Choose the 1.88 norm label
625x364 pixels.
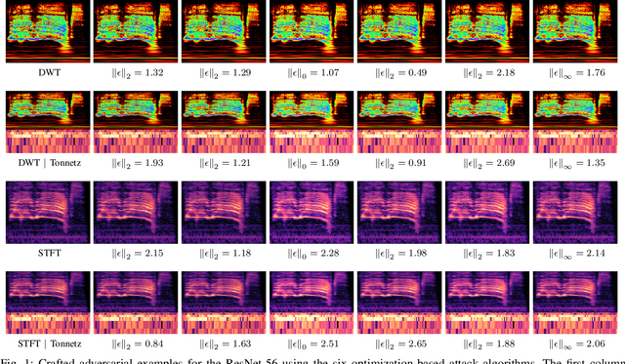[x=489, y=344]
